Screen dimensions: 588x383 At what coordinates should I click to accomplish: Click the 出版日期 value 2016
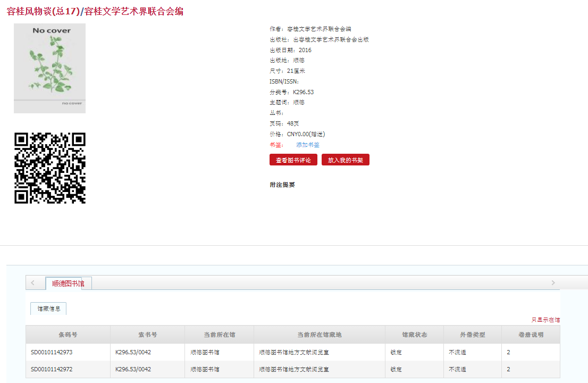point(305,50)
